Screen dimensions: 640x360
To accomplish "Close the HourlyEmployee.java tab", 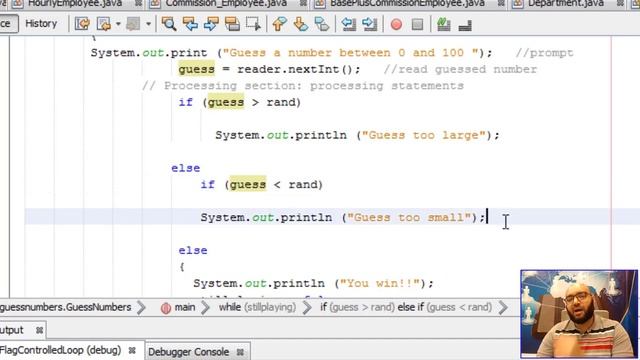I will pyautogui.click(x=138, y=4).
